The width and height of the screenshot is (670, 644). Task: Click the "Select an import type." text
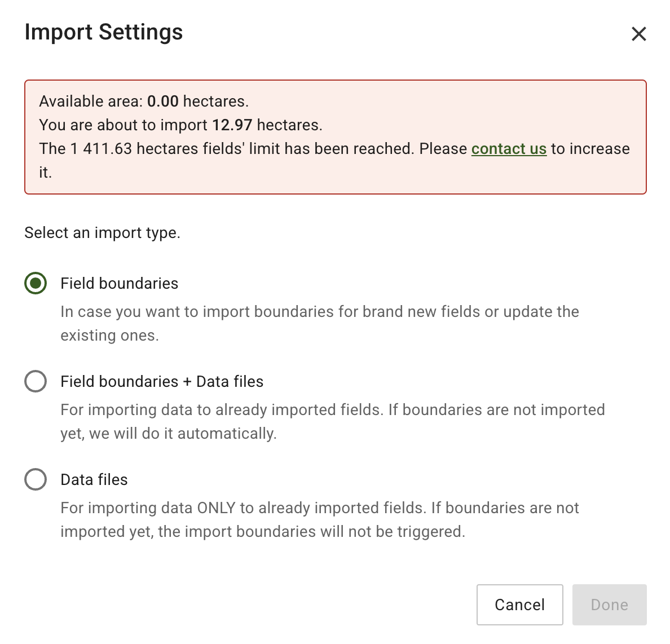pos(102,233)
